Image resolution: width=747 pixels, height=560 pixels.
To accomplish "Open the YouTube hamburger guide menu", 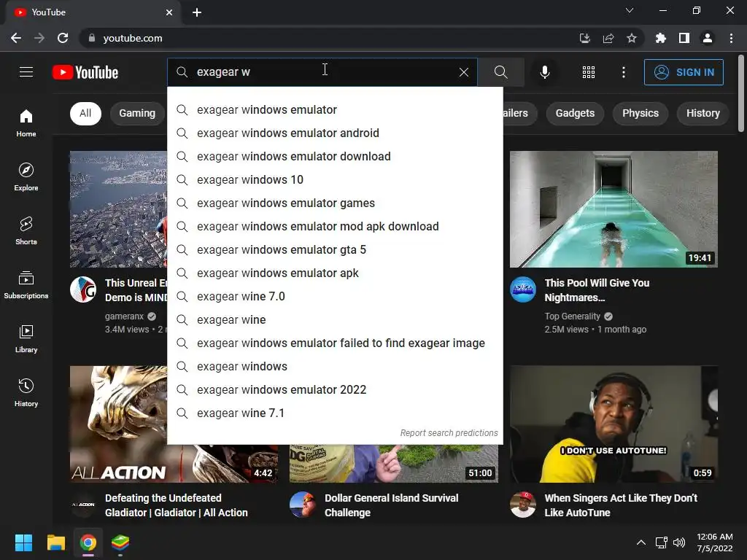I will 26,72.
